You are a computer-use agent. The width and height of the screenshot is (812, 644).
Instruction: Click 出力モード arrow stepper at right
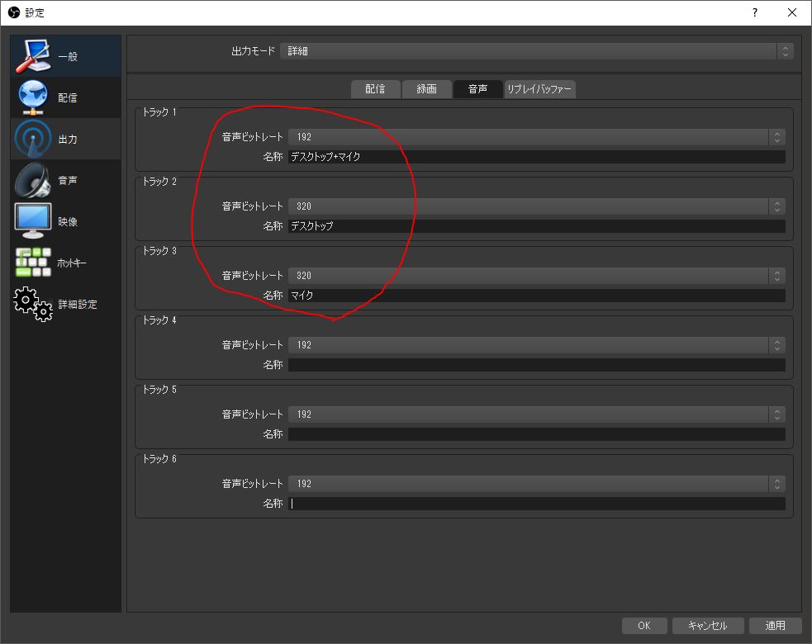pos(785,50)
